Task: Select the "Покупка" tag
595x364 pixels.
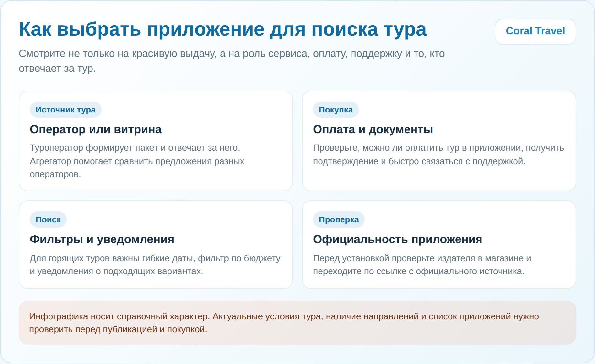Action: tap(336, 110)
